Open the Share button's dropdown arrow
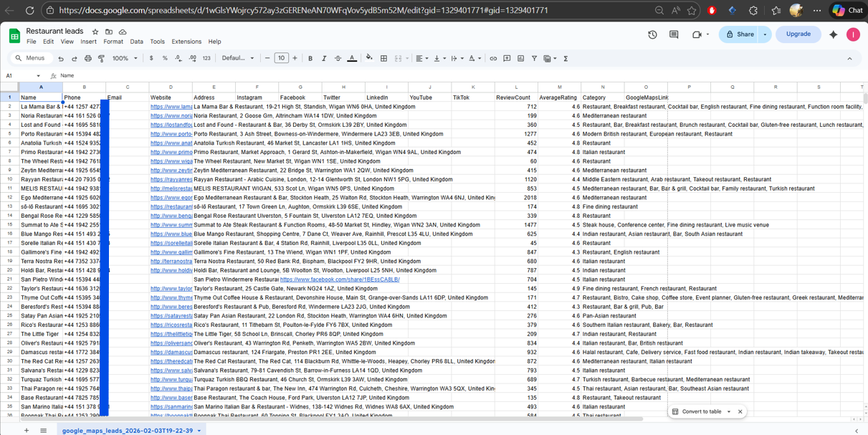 765,34
